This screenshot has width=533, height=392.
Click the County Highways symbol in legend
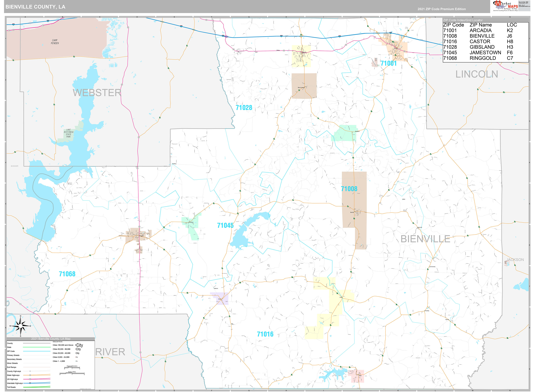click(30, 371)
